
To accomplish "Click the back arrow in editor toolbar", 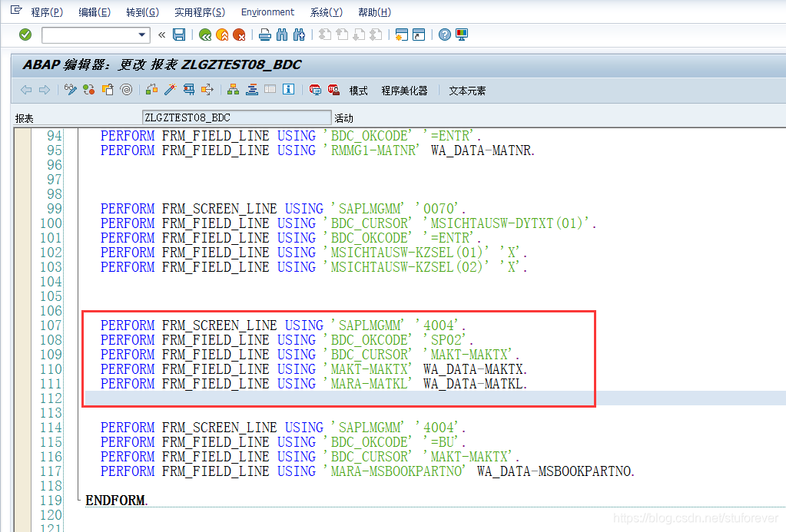I will tap(26, 90).
